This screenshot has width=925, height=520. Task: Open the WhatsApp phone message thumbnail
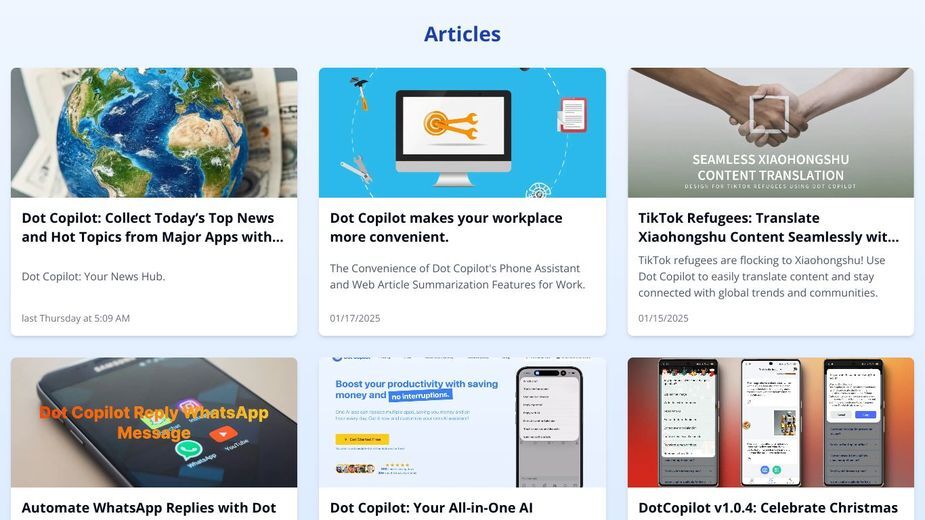[x=154, y=422]
